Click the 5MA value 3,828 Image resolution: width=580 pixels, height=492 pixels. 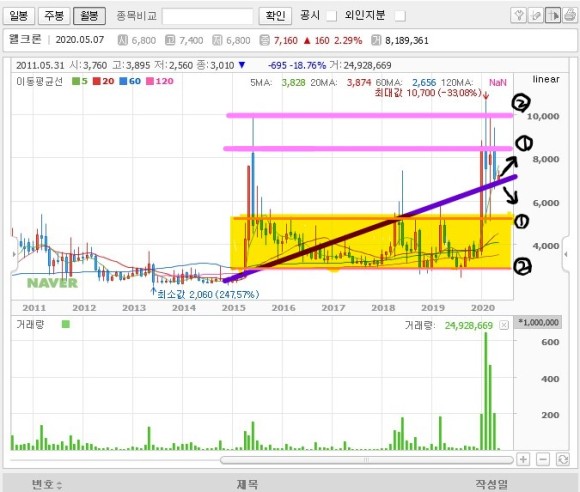coord(293,82)
